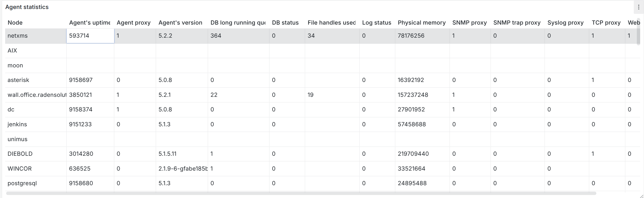This screenshot has width=644, height=198.
Task: Click jenkins uptime value 9151233
Action: (x=80, y=124)
